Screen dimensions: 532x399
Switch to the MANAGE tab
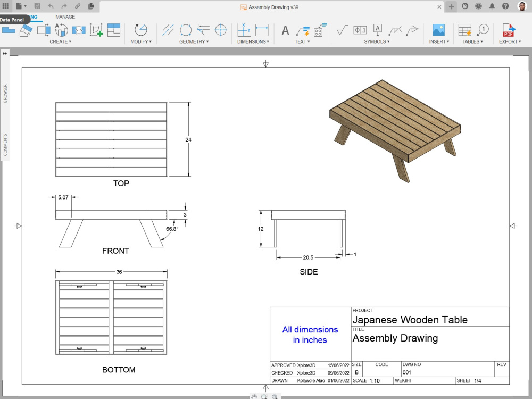(x=65, y=17)
